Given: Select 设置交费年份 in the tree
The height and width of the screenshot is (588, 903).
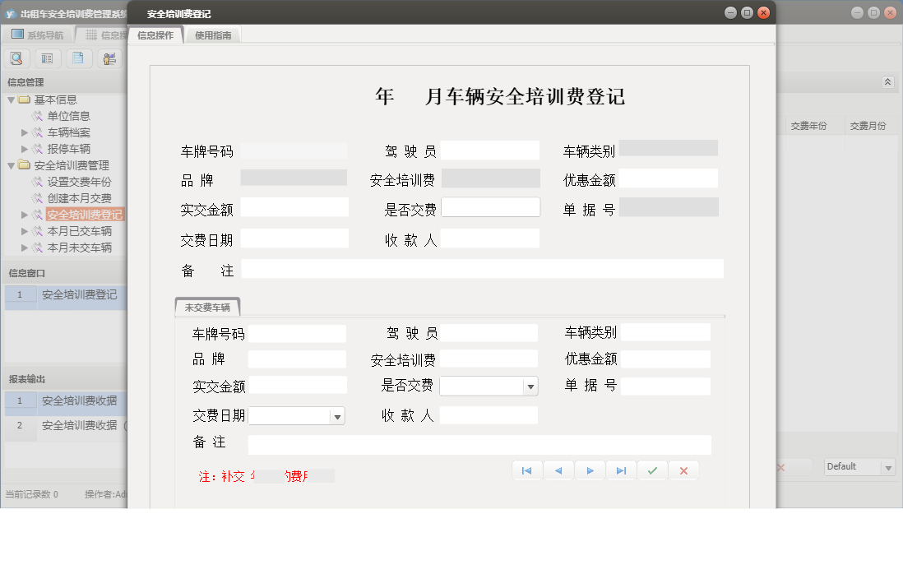Looking at the screenshot, I should 79,181.
